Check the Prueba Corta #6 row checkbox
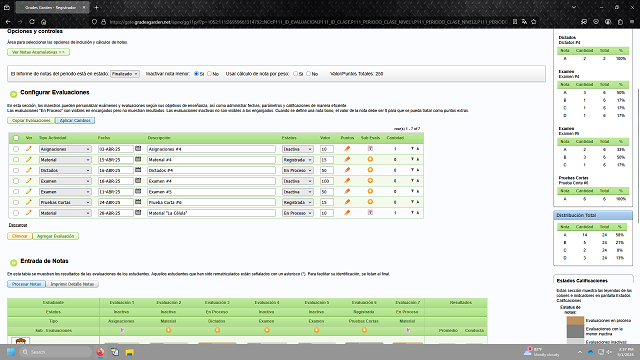 point(16,202)
